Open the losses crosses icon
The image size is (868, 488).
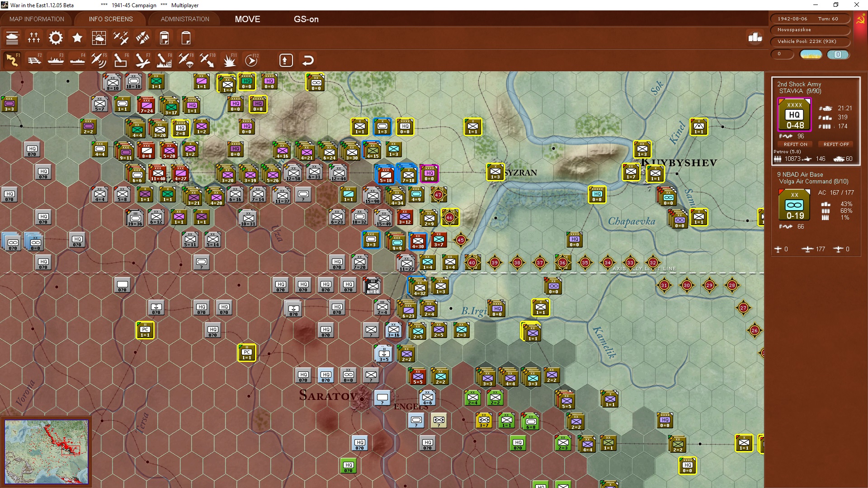tap(34, 38)
